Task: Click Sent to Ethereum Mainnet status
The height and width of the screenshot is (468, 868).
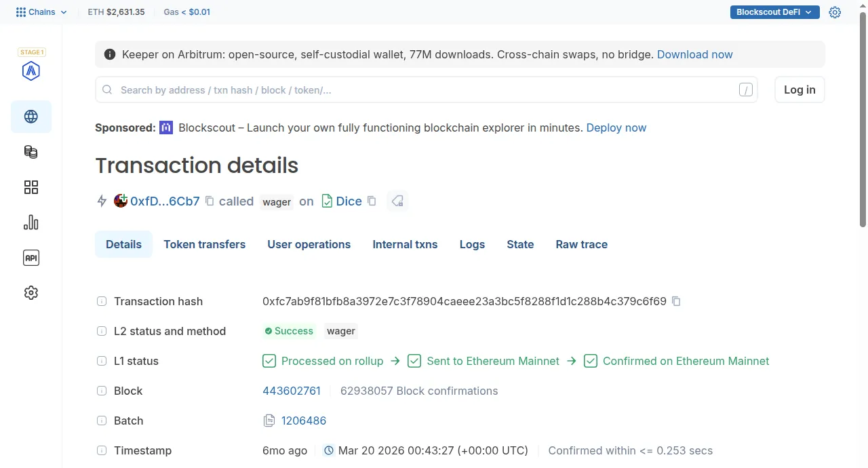Action: point(484,361)
